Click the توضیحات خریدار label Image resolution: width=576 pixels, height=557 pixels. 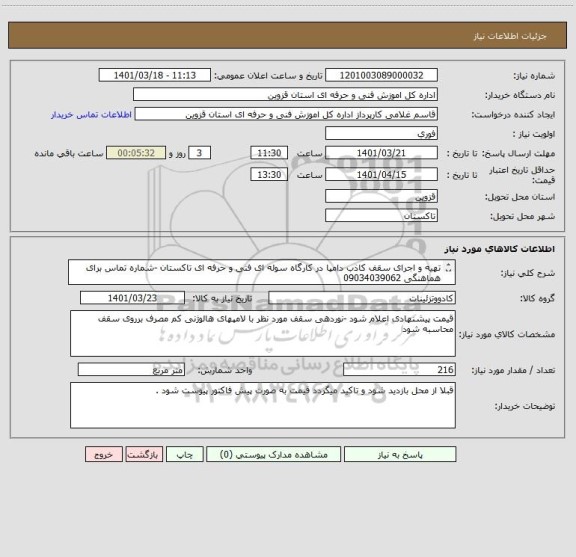(525, 406)
